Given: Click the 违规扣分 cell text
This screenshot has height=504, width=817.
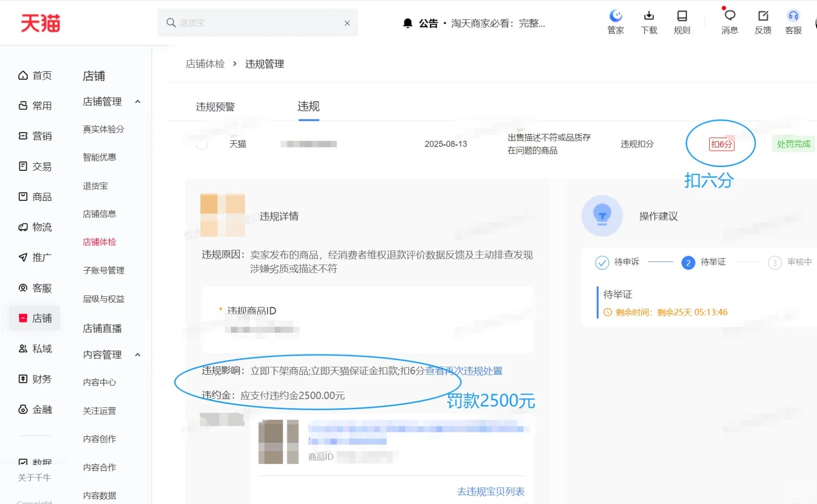Looking at the screenshot, I should point(637,144).
